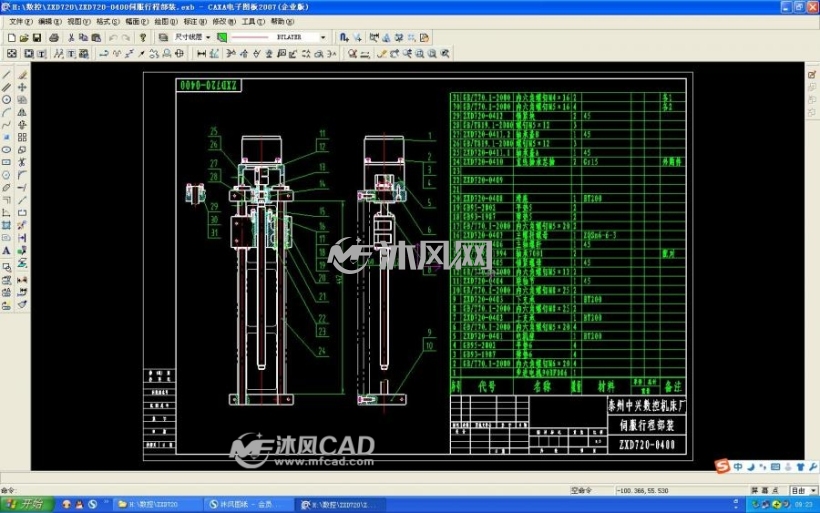Open the layer name dropdown
This screenshot has width=820, height=513.
coord(192,38)
